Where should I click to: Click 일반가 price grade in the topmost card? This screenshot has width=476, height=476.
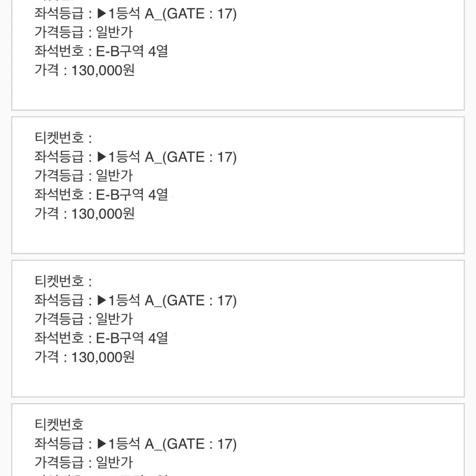pyautogui.click(x=114, y=32)
